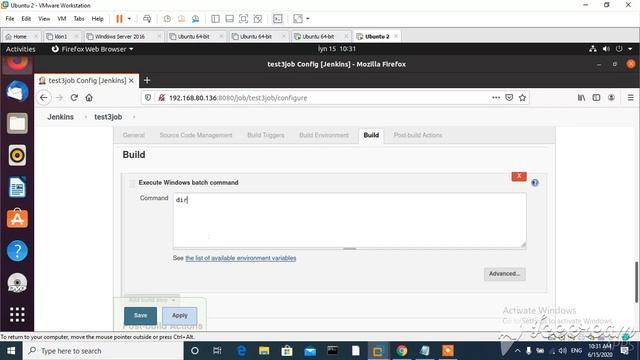Open a new Firefox tab
The width and height of the screenshot is (640, 360).
click(x=147, y=80)
